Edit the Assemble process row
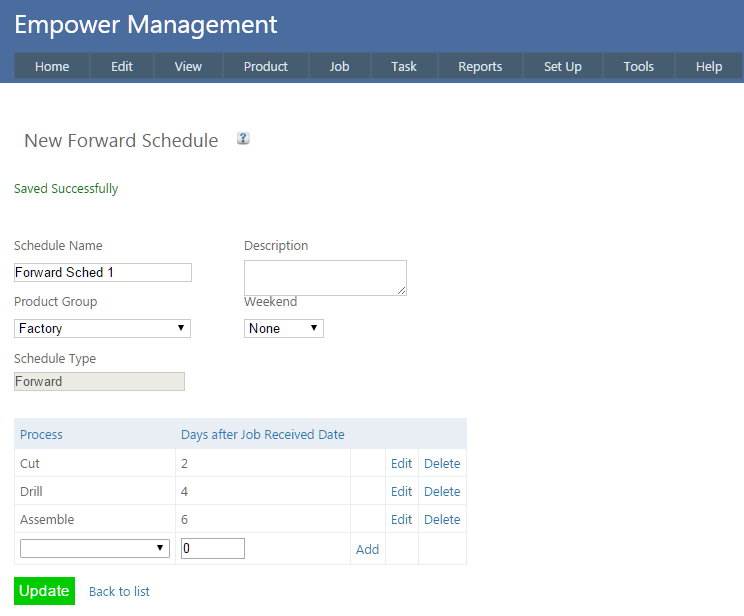This screenshot has height=616, width=744. [401, 519]
